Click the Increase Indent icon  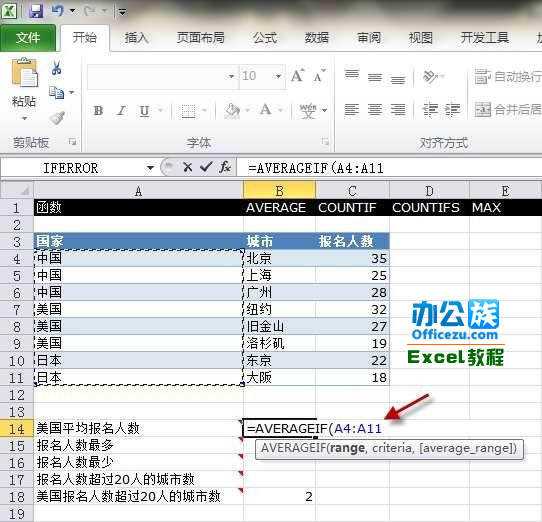[452, 110]
